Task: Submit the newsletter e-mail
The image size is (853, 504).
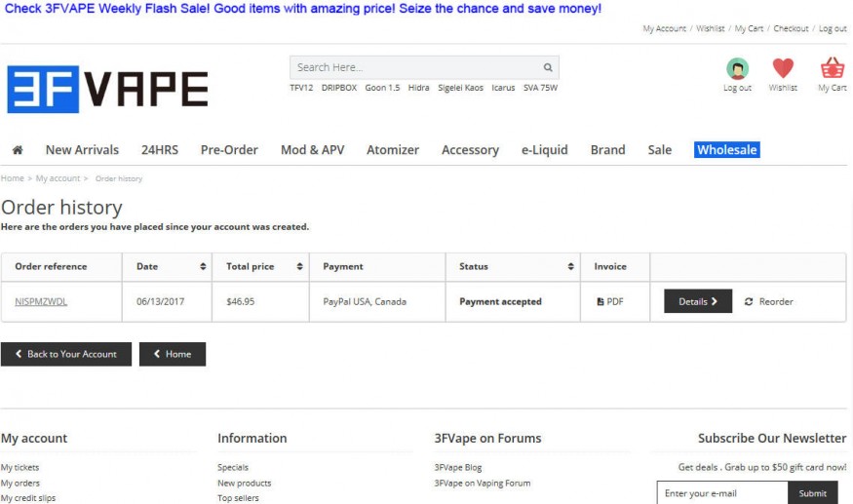Action: tap(813, 493)
